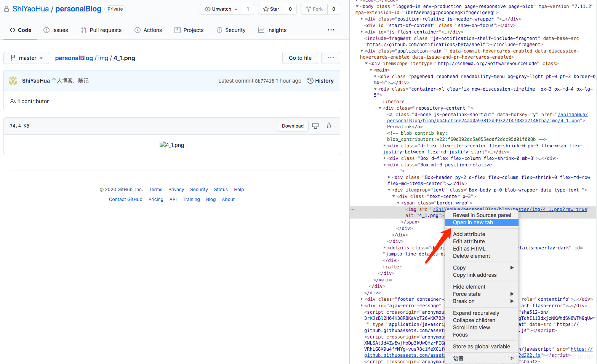597x364 pixels.
Task: Go to the Actions tab
Action: (148, 30)
